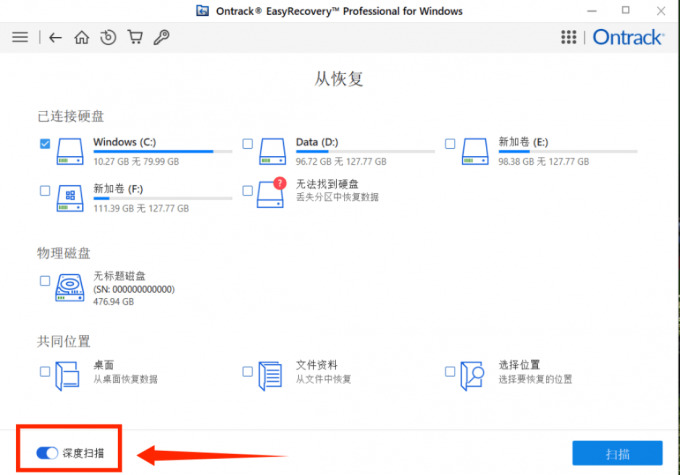Image resolution: width=680 pixels, height=475 pixels.
Task: Click the Ontrack logo
Action: pyautogui.click(x=628, y=37)
